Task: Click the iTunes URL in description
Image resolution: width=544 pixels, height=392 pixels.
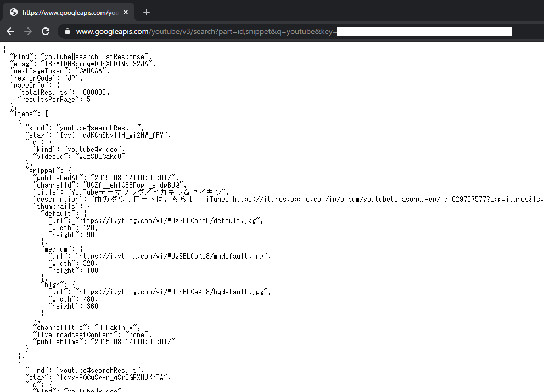Action: point(388,200)
